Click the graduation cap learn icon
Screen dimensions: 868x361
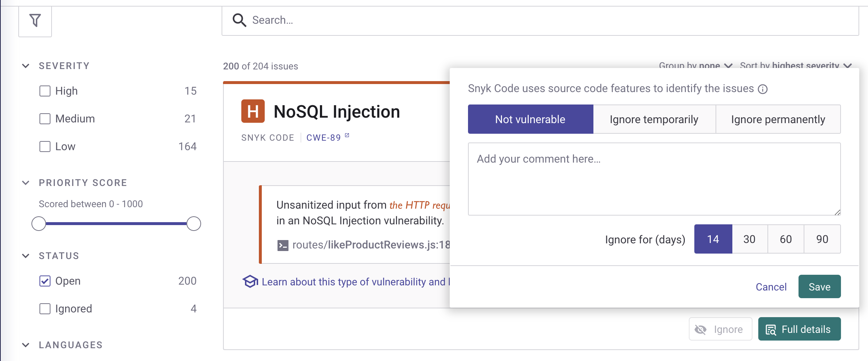click(x=250, y=281)
